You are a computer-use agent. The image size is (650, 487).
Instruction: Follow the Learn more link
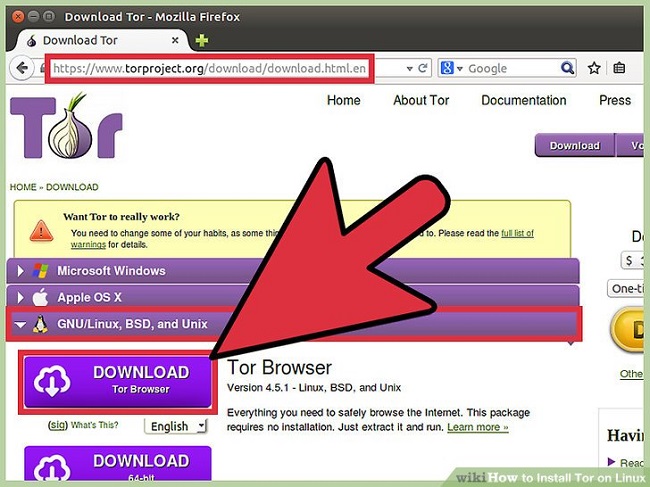[x=477, y=427]
